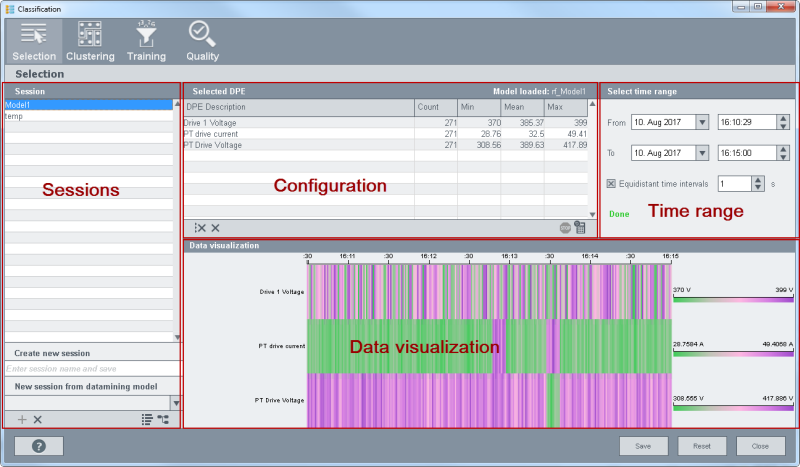The width and height of the screenshot is (800, 467).
Task: Expand the To date dropdown
Action: pyautogui.click(x=701, y=153)
